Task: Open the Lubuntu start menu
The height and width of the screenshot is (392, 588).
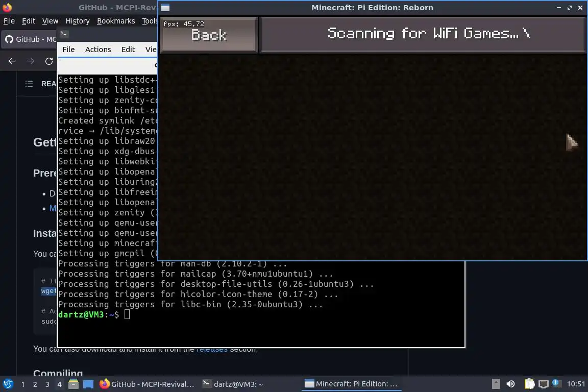Action: [x=8, y=384]
